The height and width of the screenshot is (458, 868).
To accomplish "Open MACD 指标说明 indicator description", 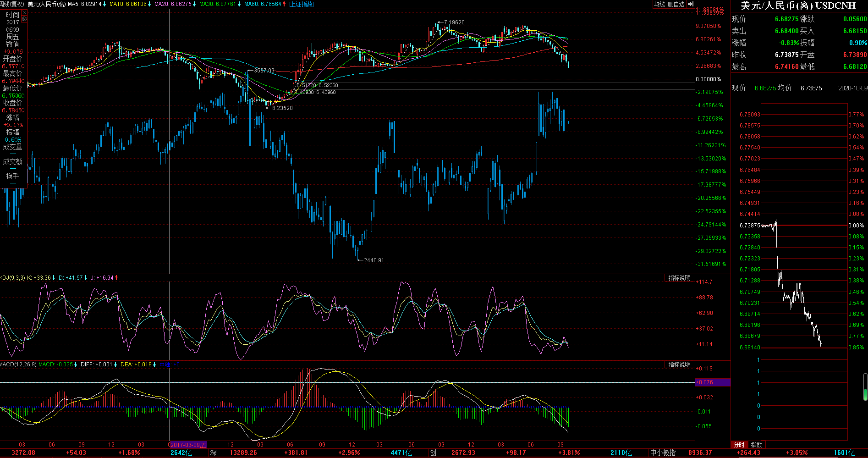I will 679,364.
